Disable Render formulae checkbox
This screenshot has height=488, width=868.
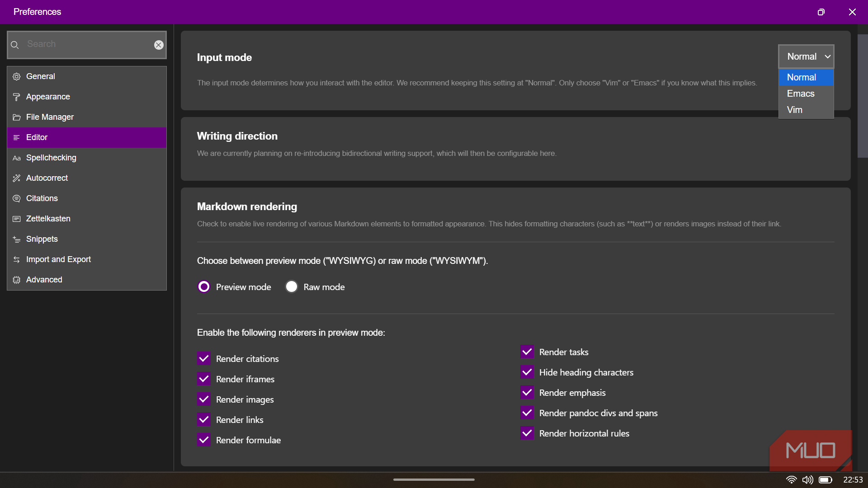pyautogui.click(x=204, y=440)
